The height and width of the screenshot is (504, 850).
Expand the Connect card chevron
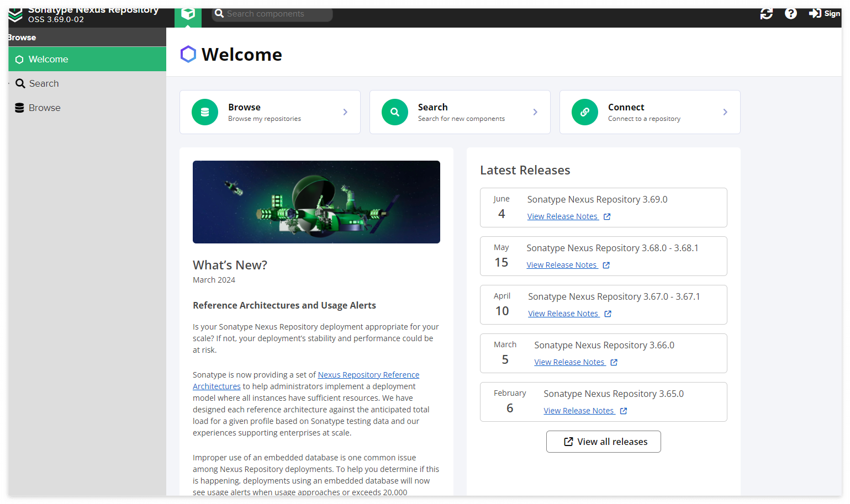coord(725,112)
